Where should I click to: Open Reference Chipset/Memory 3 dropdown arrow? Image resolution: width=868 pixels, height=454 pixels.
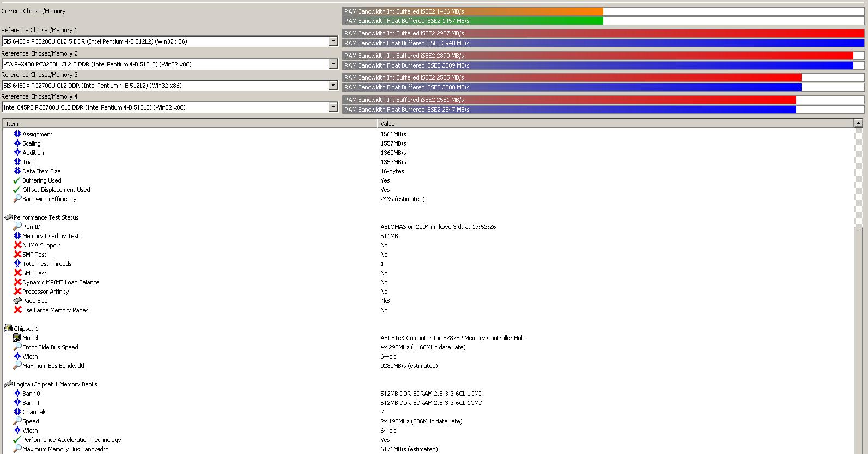(333, 86)
